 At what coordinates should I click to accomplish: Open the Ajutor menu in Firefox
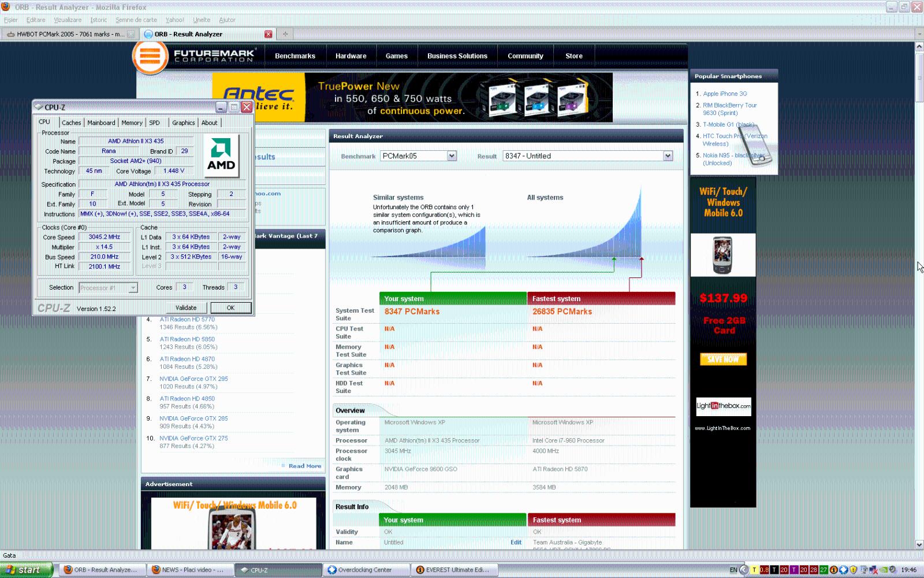(227, 20)
